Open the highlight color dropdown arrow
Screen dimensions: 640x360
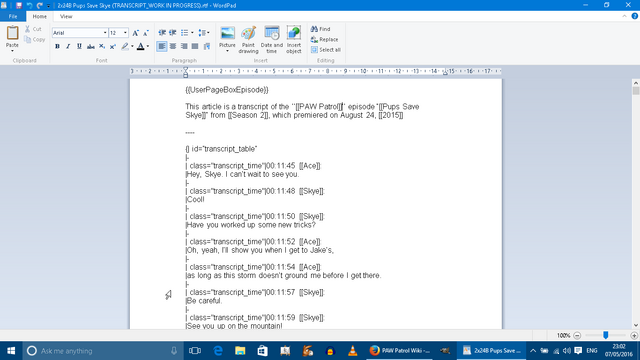132,47
